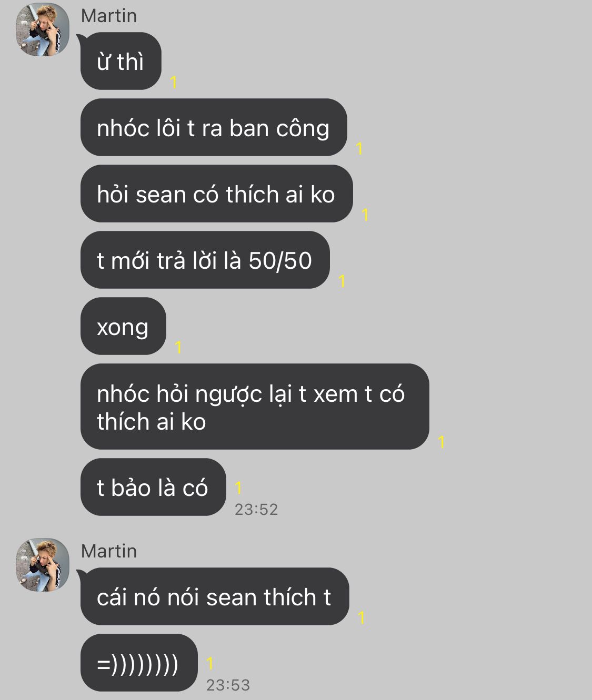The image size is (592, 700).
Task: Tap the 'cái nó nói sean thích t' message
Action: (215, 596)
